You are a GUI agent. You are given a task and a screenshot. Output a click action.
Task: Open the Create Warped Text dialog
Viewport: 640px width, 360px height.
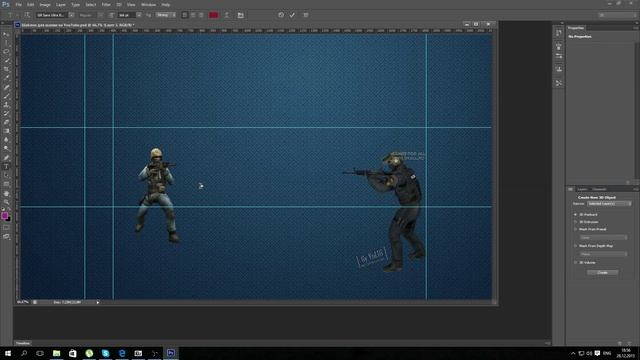pos(227,15)
